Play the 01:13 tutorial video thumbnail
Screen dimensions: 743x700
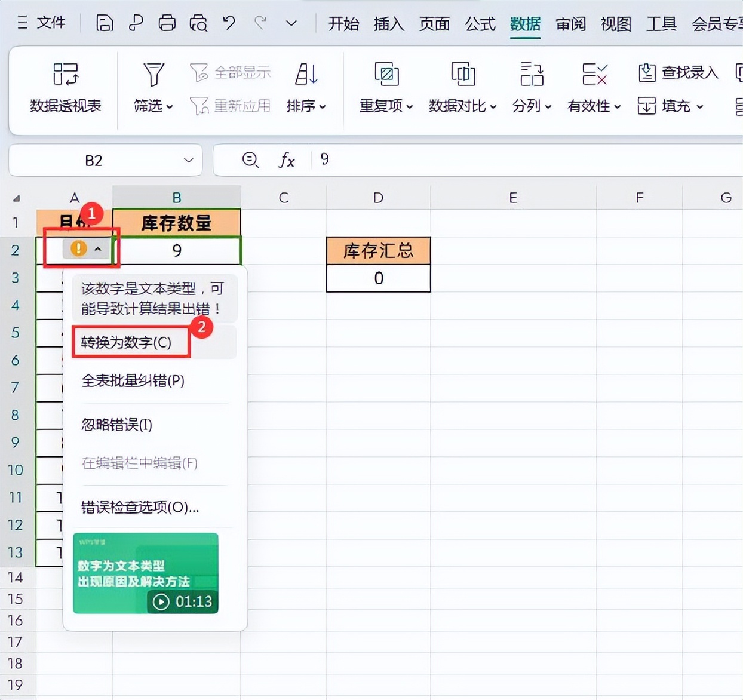(145, 573)
